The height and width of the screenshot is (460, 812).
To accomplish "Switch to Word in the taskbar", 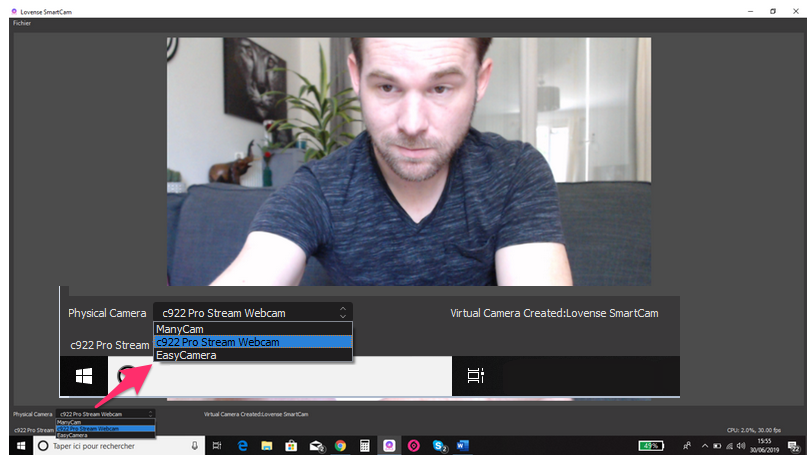I will coord(462,446).
